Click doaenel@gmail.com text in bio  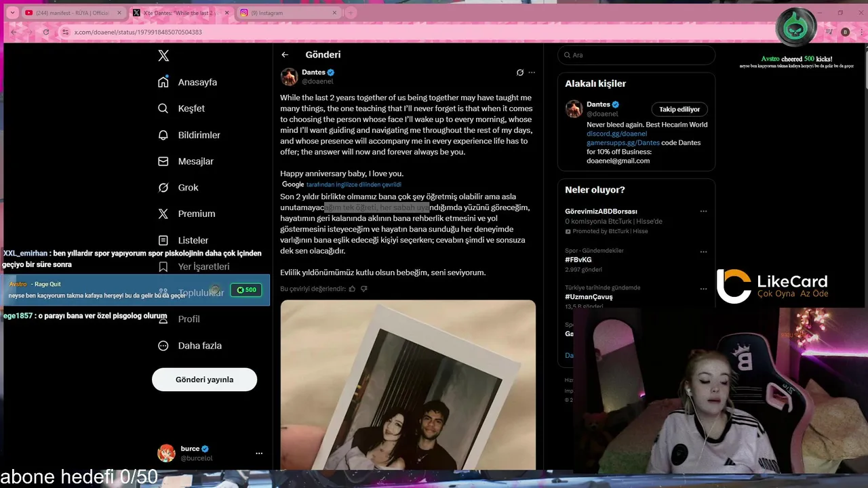point(618,161)
